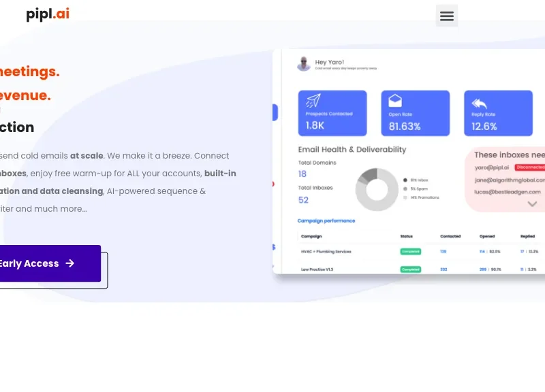Select the Campaign performance section label
The height and width of the screenshot is (392, 545).
[326, 220]
